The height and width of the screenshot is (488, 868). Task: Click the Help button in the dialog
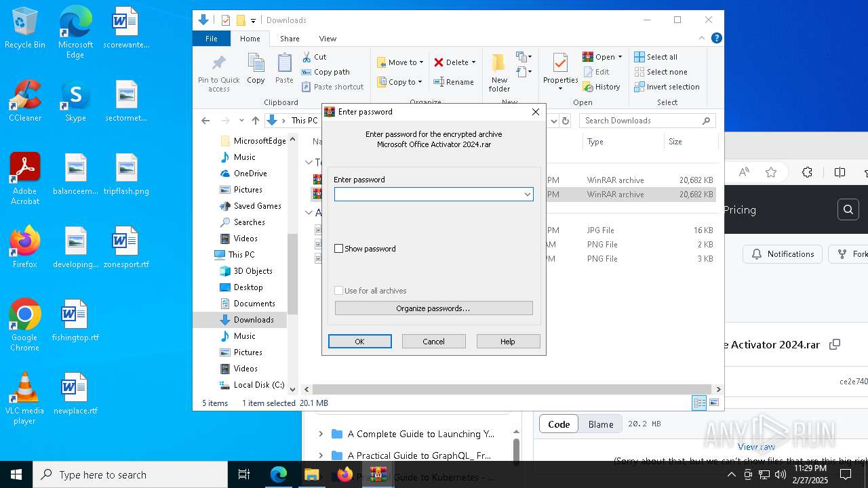508,342
